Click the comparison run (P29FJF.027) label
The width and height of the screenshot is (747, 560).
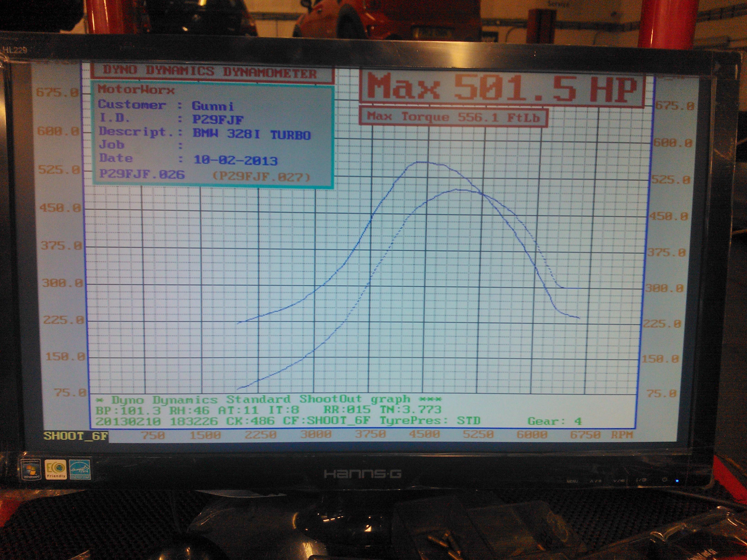pyautogui.click(x=261, y=177)
